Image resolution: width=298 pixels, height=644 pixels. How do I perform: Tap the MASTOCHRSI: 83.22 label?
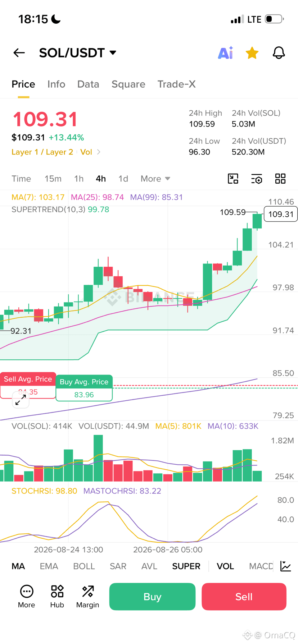coord(122,491)
